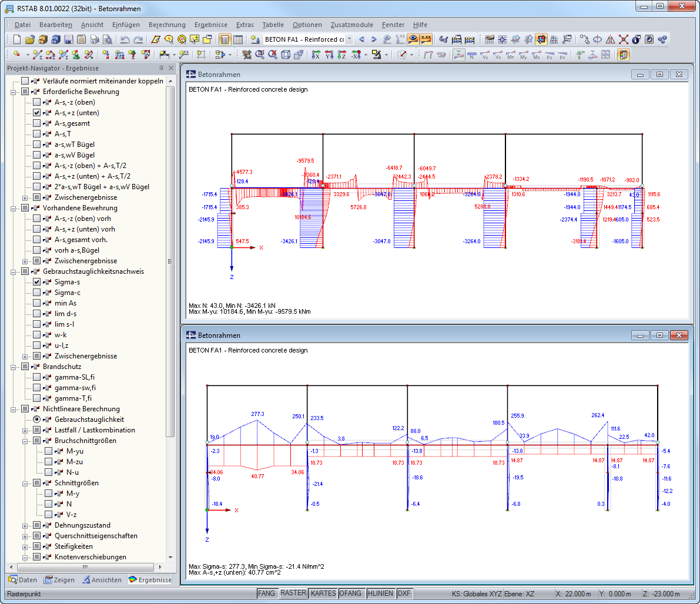Toggle the RASTER status bar button
The width and height of the screenshot is (700, 604).
click(x=293, y=593)
